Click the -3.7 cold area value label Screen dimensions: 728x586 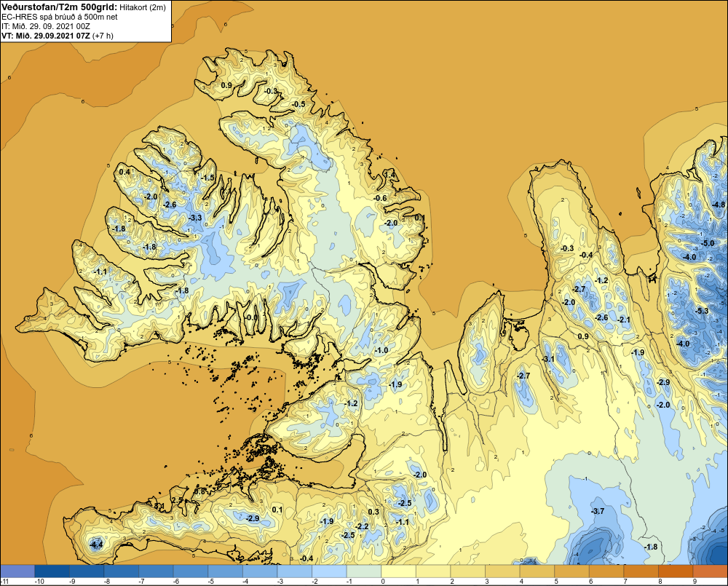click(x=598, y=511)
